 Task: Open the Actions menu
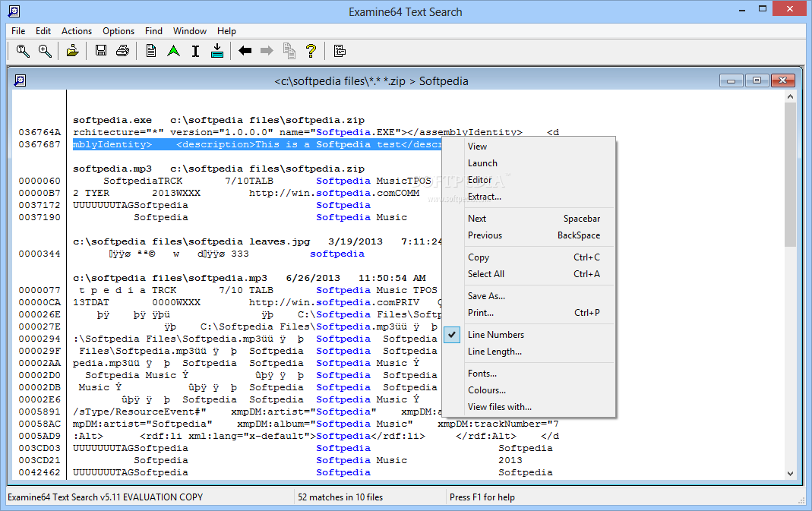(x=77, y=31)
